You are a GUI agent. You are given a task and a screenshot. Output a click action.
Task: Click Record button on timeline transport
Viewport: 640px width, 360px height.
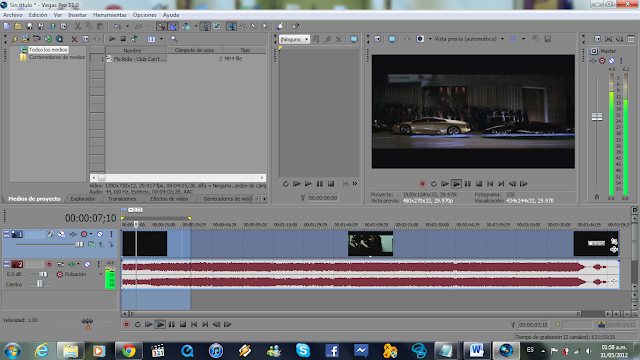click(x=126, y=324)
